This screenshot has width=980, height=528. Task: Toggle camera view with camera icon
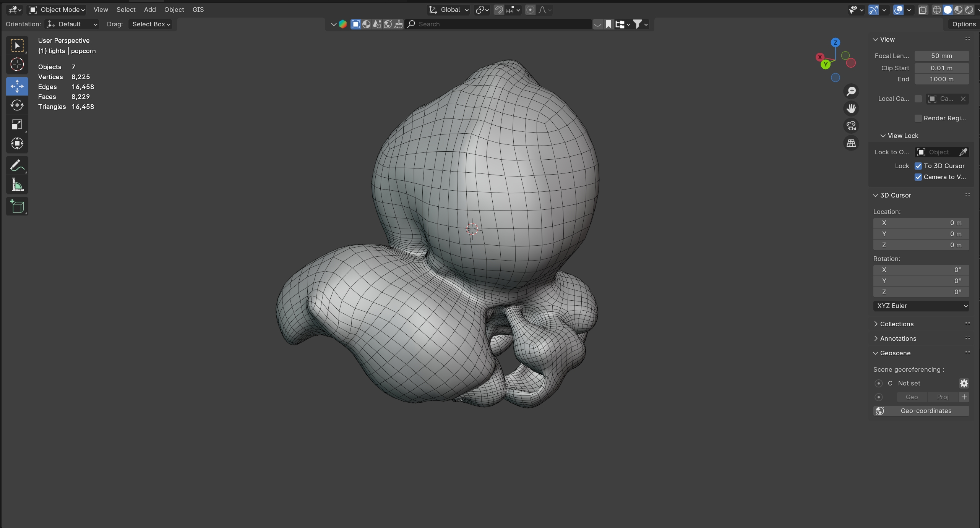[851, 126]
